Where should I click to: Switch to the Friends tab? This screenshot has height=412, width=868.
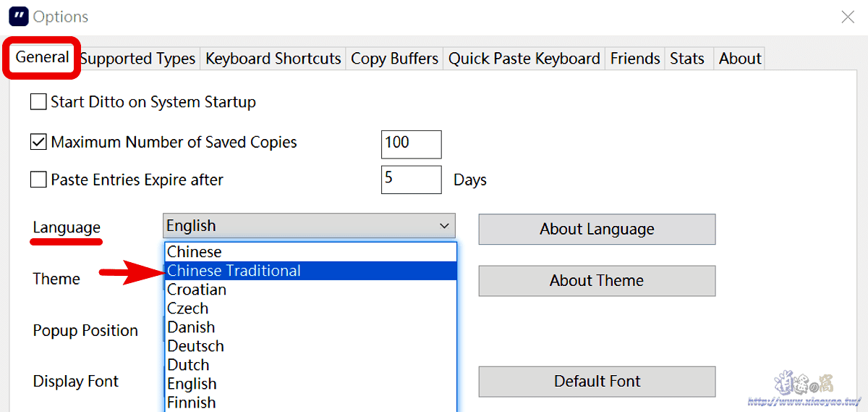click(634, 59)
